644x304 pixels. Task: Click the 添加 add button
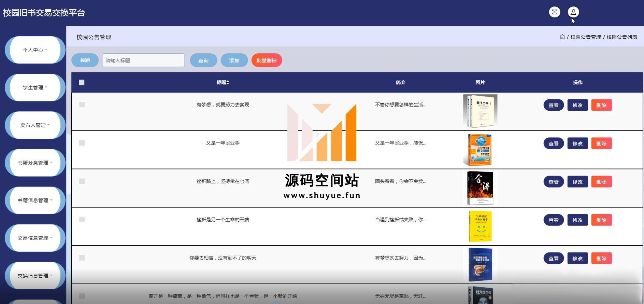coord(234,60)
